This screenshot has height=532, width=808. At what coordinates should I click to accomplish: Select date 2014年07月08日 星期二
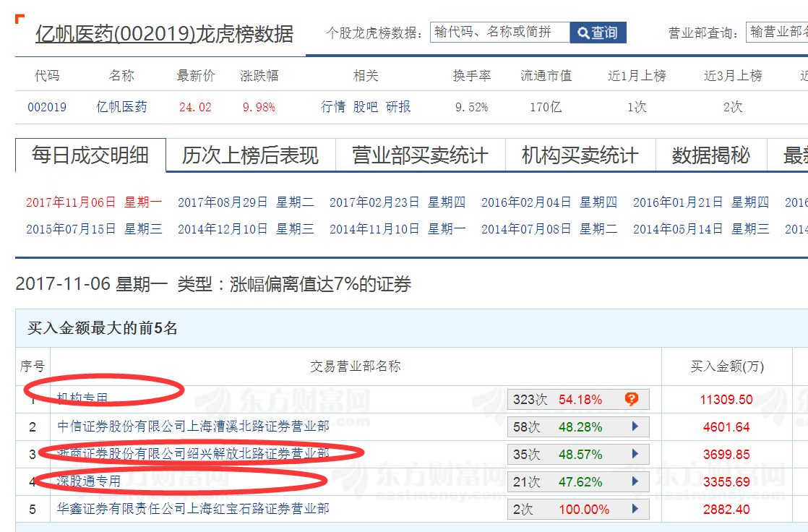pyautogui.click(x=549, y=229)
